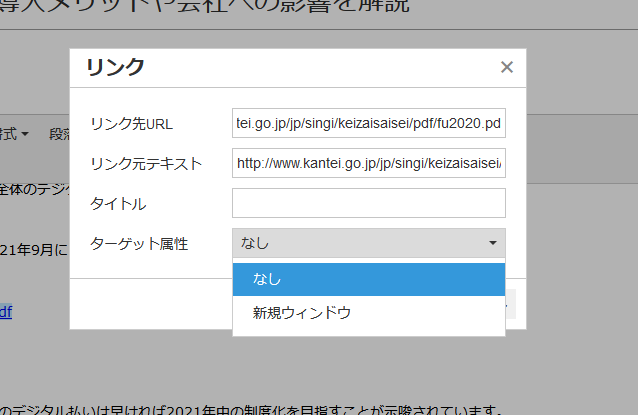Click the ターゲット属性 label text
The image size is (638, 415).
[x=138, y=244]
